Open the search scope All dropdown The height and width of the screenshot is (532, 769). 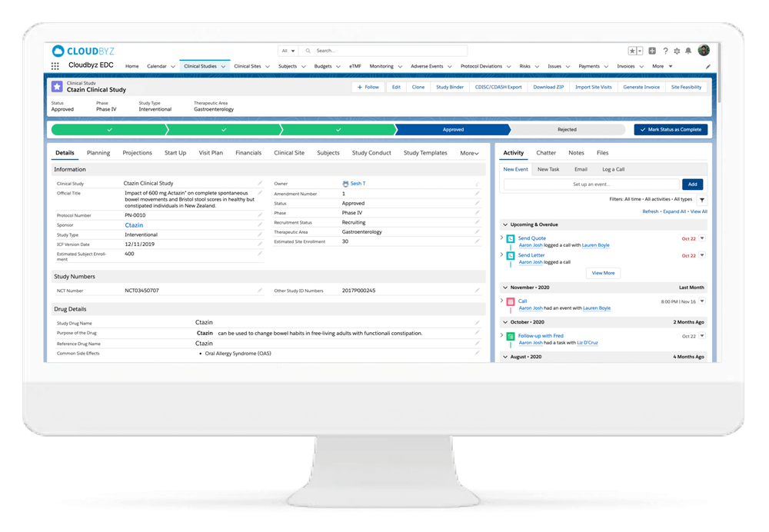[288, 51]
